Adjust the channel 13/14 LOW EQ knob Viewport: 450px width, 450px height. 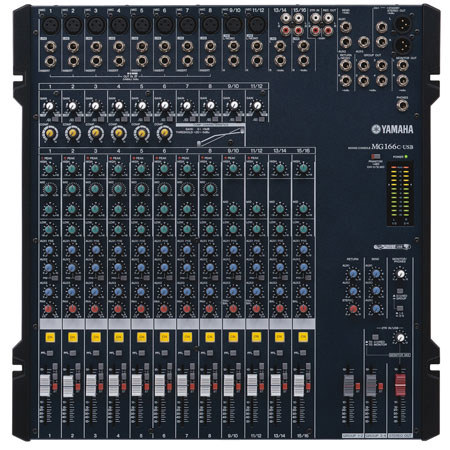pos(280,230)
